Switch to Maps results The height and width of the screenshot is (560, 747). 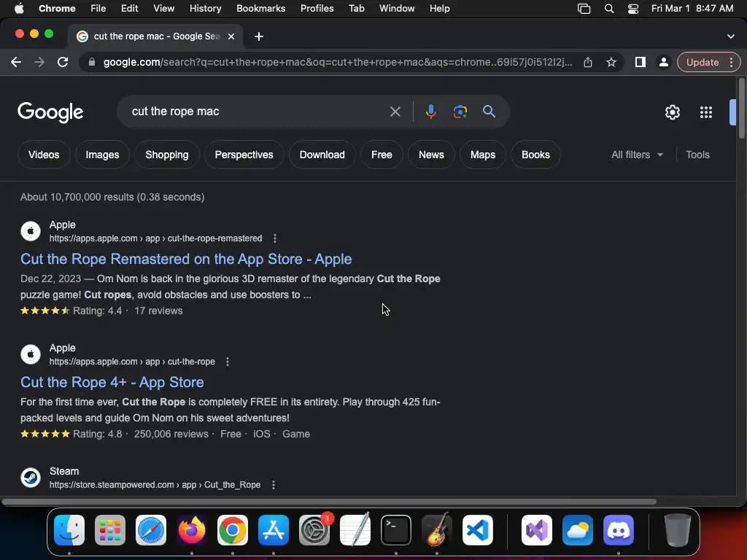coord(483,155)
